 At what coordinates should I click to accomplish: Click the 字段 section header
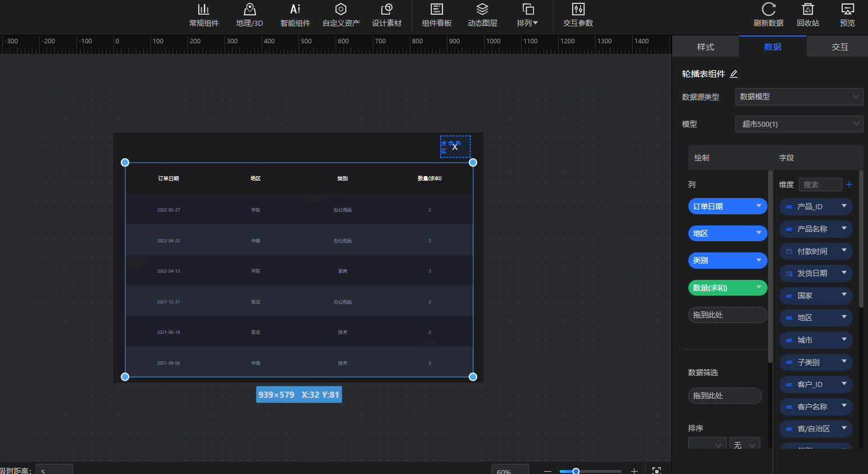787,158
